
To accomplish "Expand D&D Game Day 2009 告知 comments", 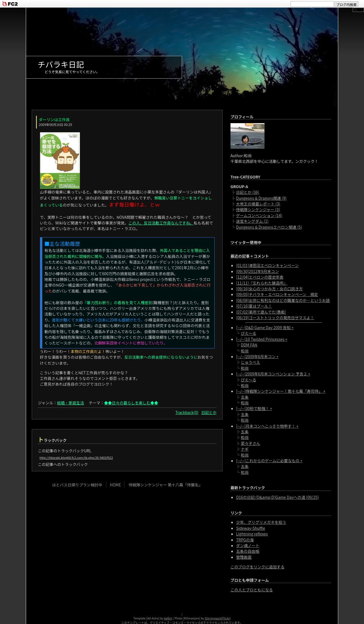I will (265, 328).
